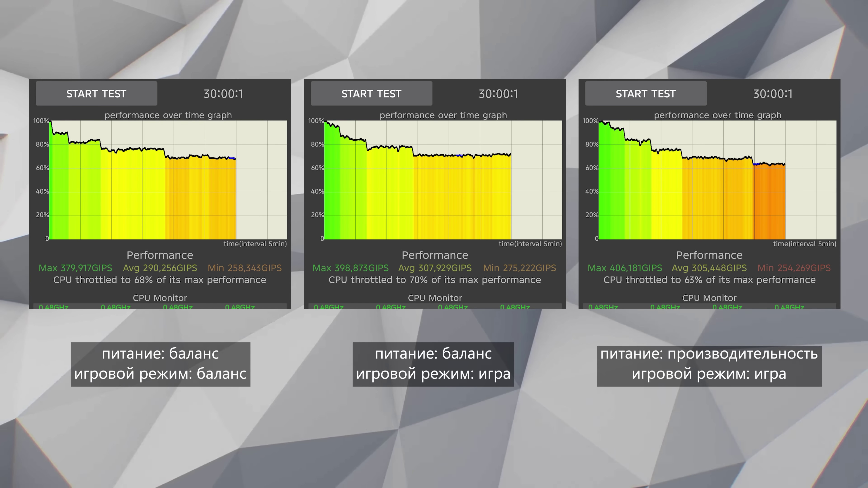This screenshot has width=868, height=488.
Task: Select the Min 254,269GIPS value
Action: click(x=794, y=268)
